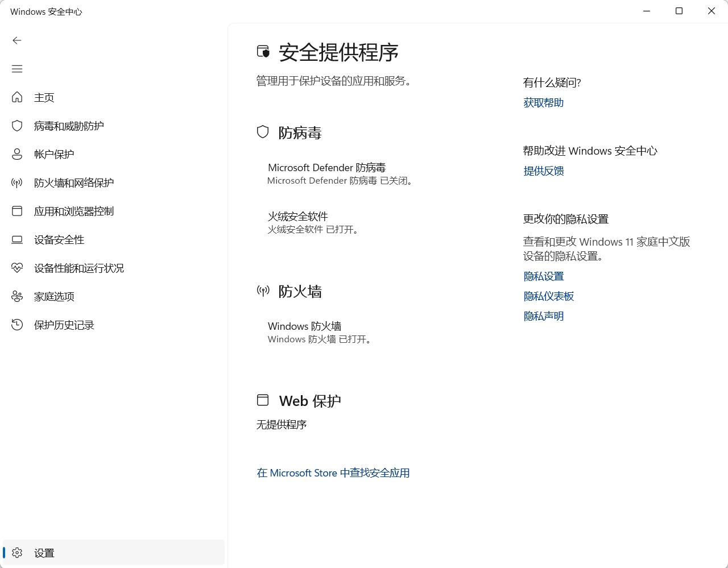Click the 有什么疑问? heading

552,83
